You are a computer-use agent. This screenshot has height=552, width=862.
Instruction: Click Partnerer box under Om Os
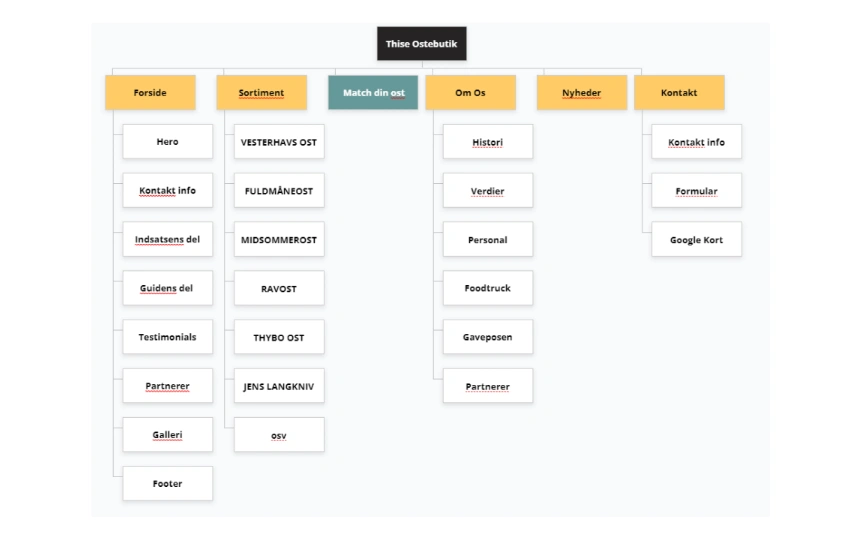pos(488,386)
